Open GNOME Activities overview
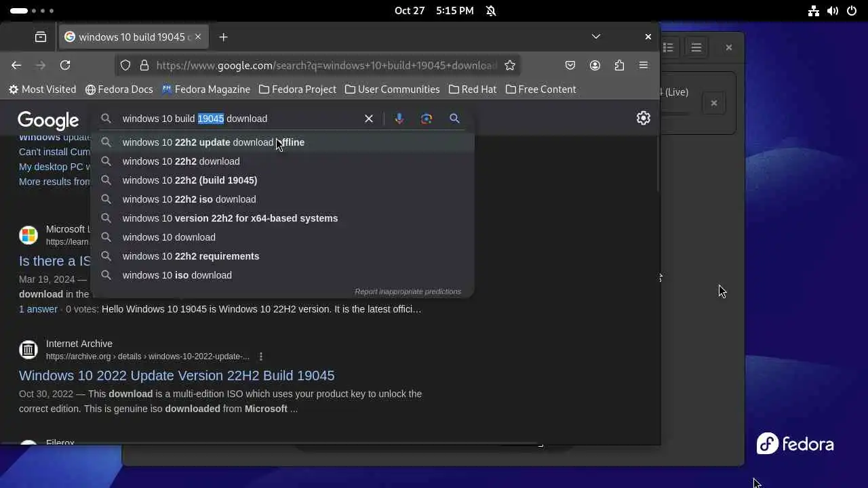Screen dimensions: 868x488 32,11
